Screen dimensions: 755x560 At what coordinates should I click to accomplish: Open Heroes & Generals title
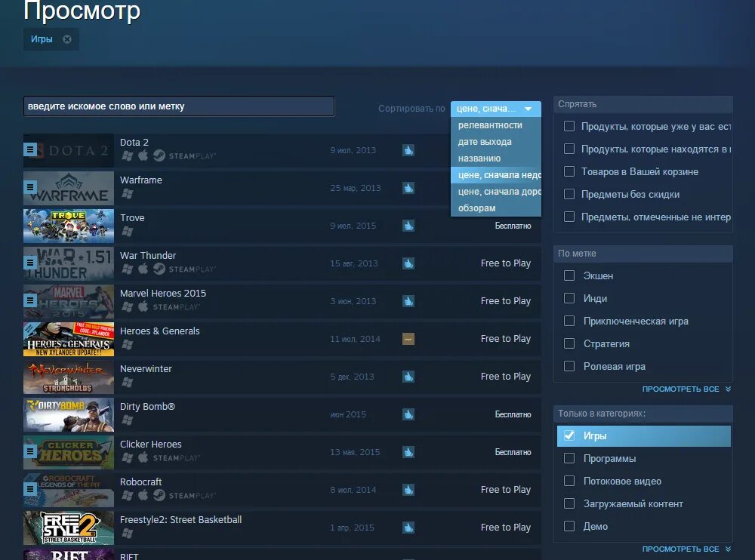[159, 331]
